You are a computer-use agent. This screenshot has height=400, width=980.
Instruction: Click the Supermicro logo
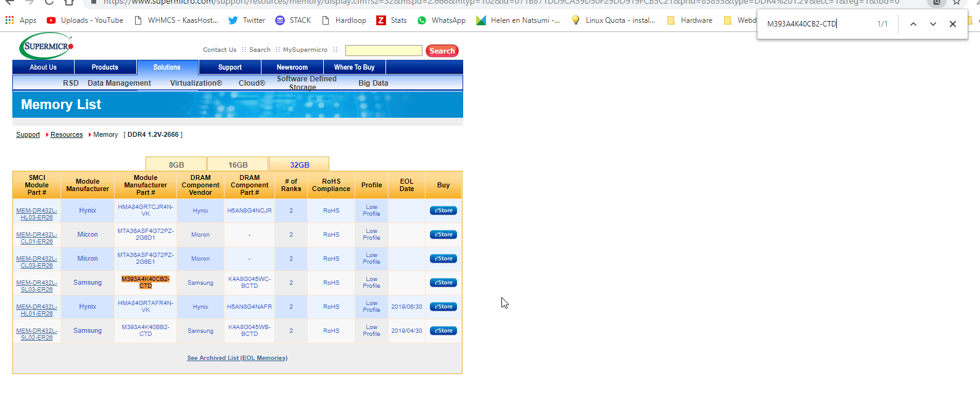pos(46,46)
